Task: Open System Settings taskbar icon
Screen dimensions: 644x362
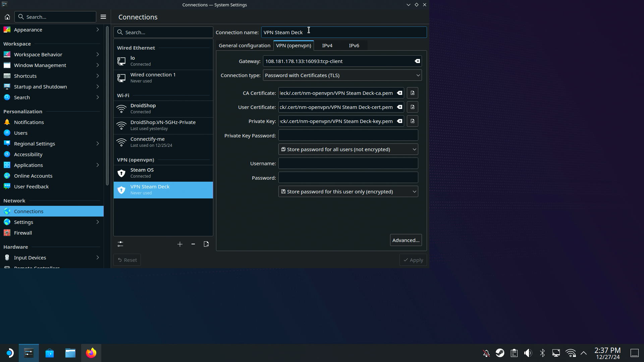Action: [x=29, y=353]
